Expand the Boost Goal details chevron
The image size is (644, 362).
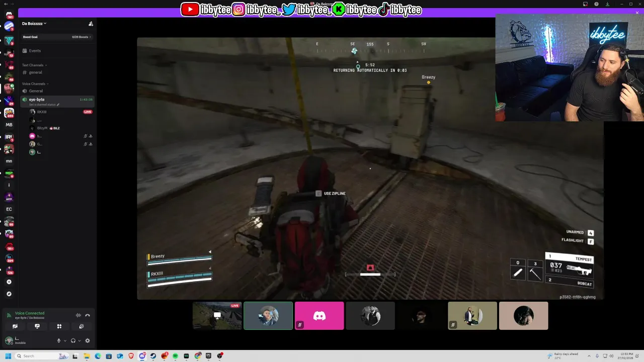click(90, 37)
